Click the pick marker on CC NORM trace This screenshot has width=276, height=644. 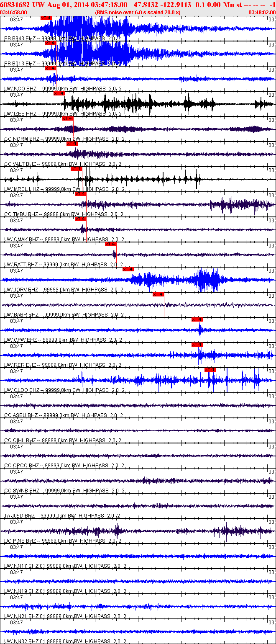pos(67,118)
